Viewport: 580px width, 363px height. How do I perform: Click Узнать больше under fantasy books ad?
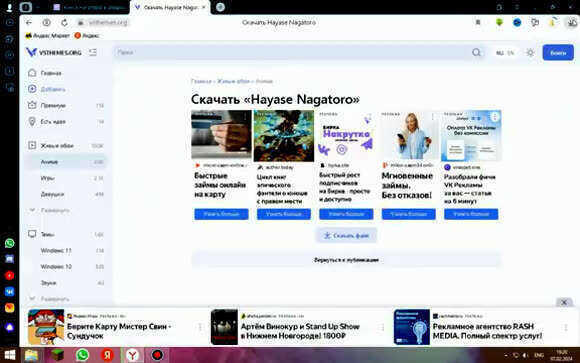click(284, 214)
